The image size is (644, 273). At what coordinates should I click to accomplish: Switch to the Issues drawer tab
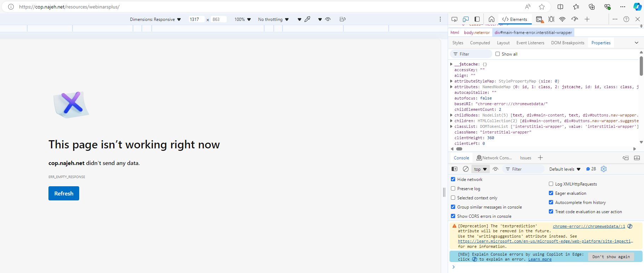tap(525, 158)
